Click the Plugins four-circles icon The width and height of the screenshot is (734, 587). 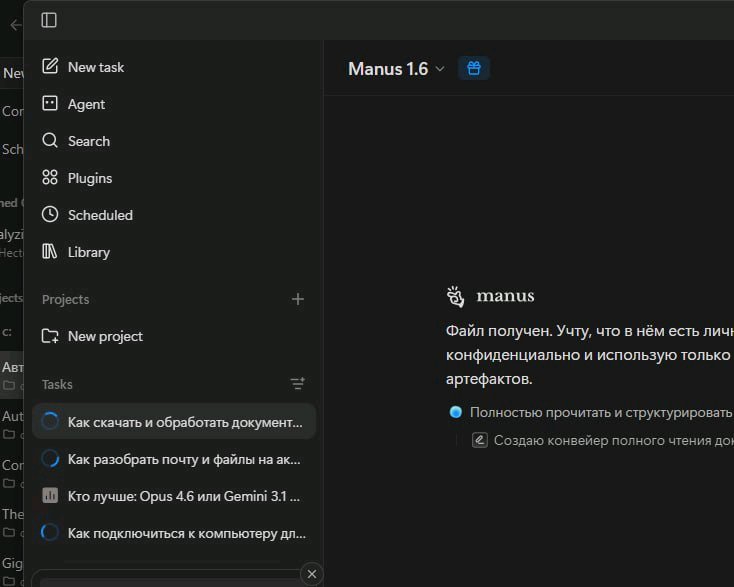pyautogui.click(x=50, y=177)
